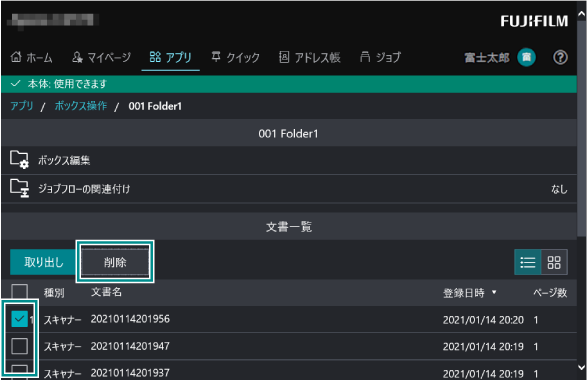Image resolution: width=587 pixels, height=380 pixels.
Task: Go to ホーム via house icon
Action: pos(16,57)
